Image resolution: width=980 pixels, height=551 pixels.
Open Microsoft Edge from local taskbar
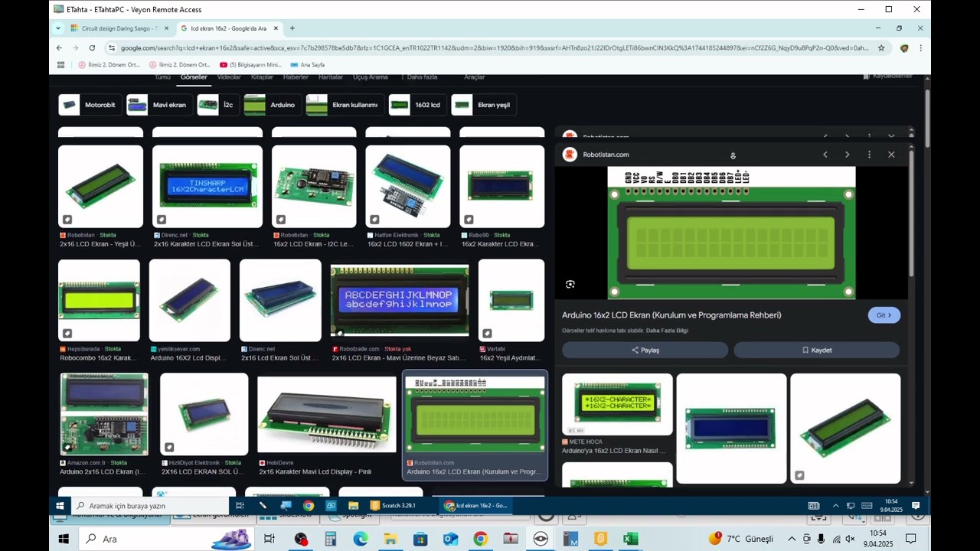(x=361, y=539)
